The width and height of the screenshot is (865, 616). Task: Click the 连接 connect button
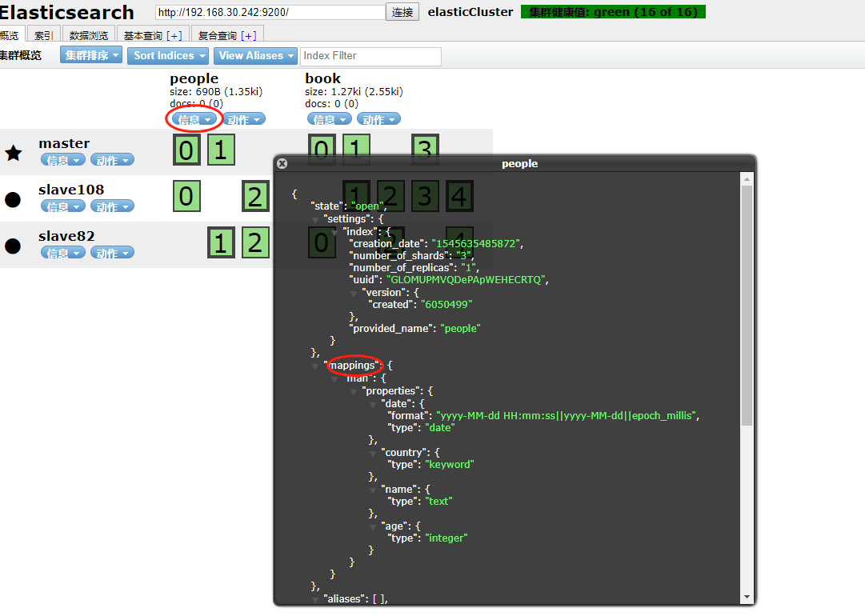pos(402,11)
